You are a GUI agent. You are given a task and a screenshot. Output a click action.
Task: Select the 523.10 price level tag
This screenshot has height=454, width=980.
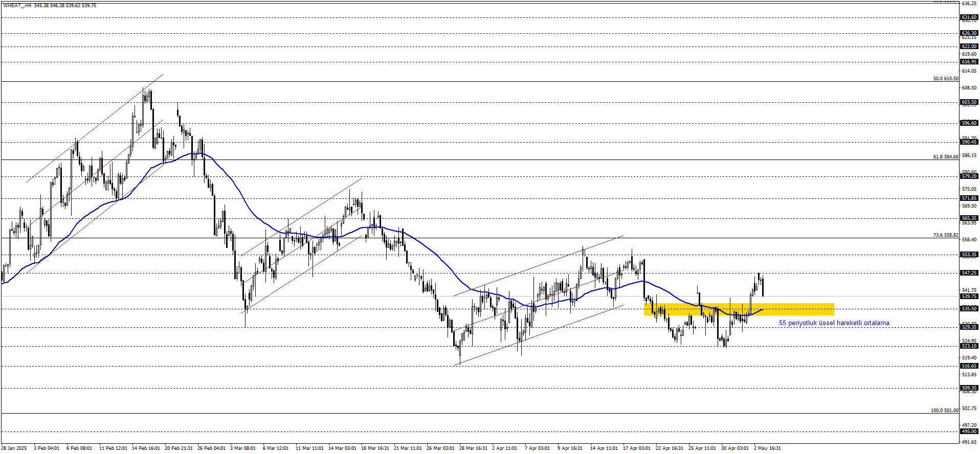(x=969, y=346)
